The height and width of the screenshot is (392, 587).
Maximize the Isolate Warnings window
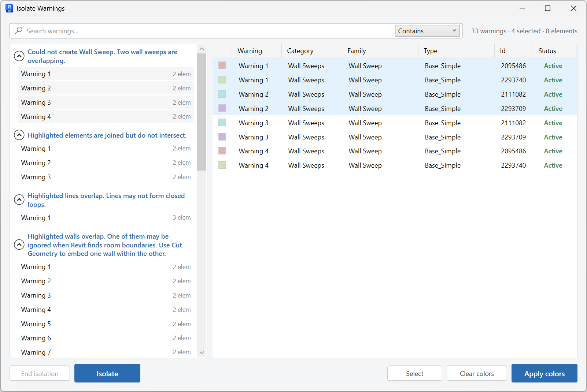[547, 8]
